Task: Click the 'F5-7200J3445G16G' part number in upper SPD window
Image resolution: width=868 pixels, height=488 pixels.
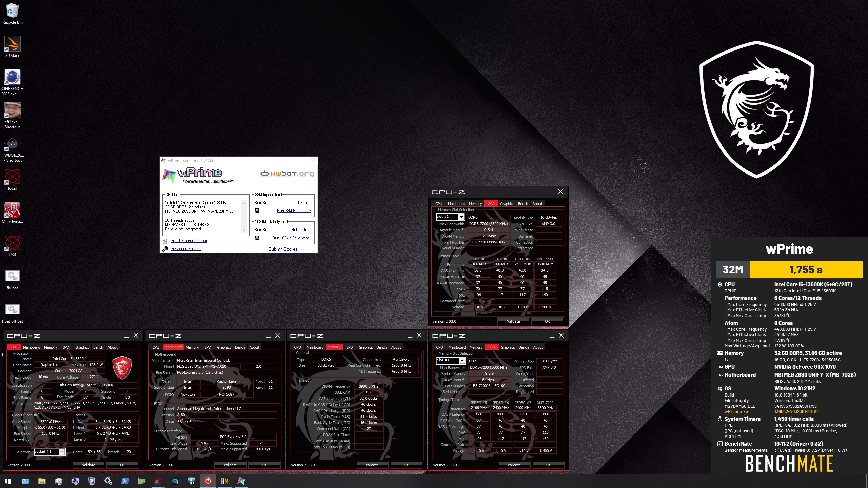Action: point(488,242)
